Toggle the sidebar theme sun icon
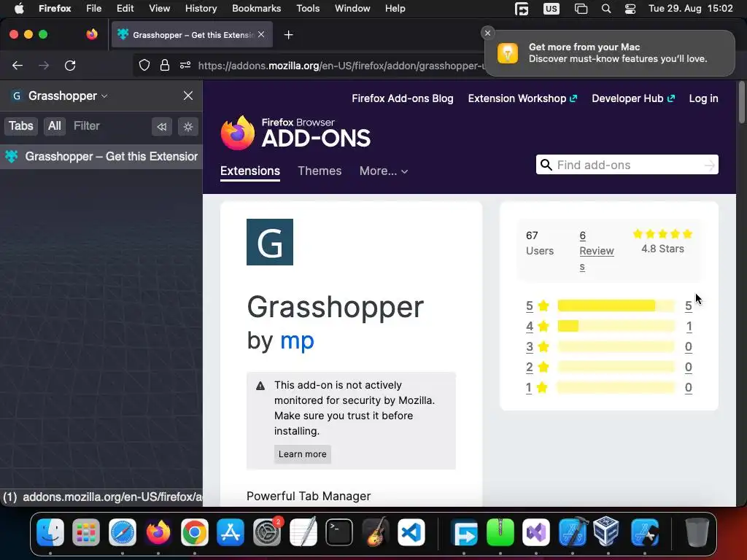Image resolution: width=747 pixels, height=560 pixels. coord(188,127)
